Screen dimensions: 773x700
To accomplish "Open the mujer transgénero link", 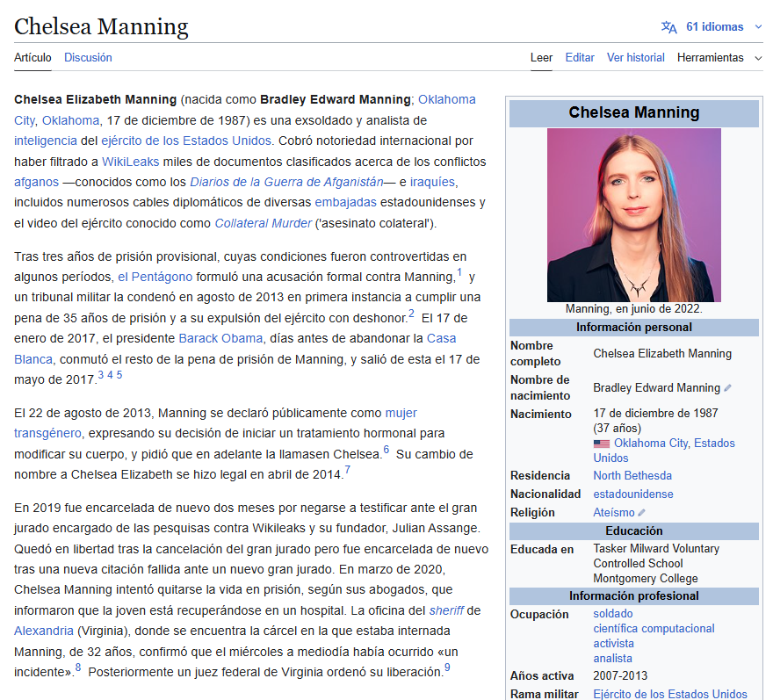I will [x=401, y=413].
